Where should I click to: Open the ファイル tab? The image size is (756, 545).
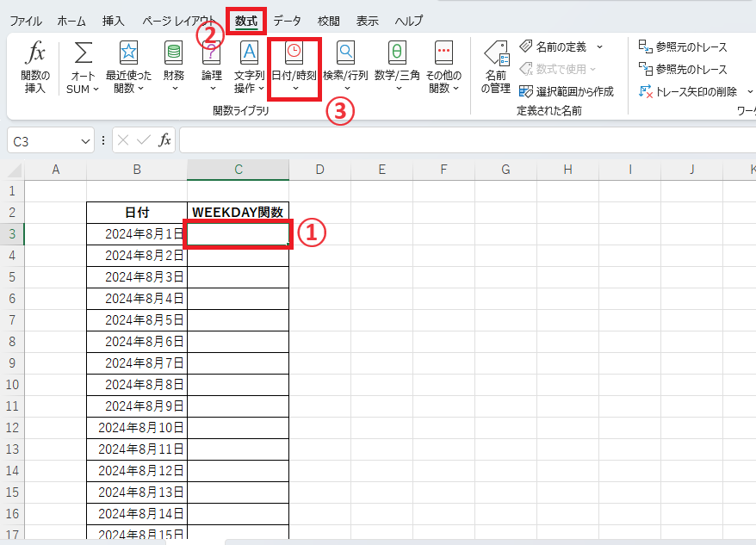coord(26,22)
